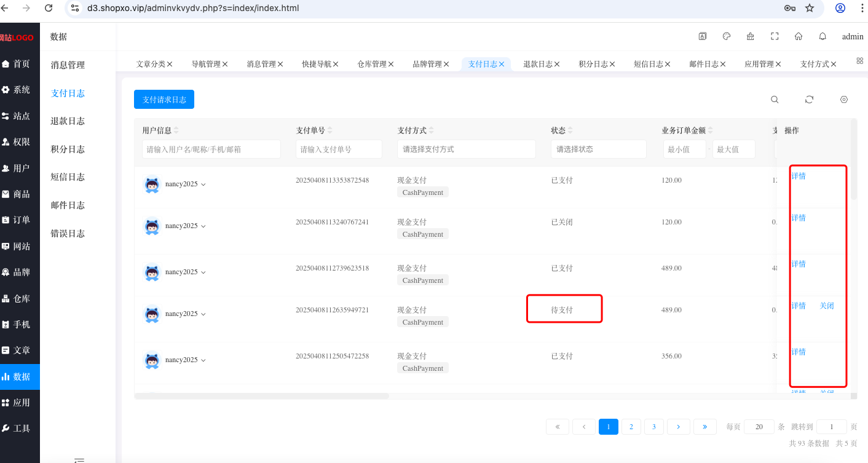Open 错误日志 in the data submenu
Screen dimensions: 868x463
pyautogui.click(x=68, y=234)
